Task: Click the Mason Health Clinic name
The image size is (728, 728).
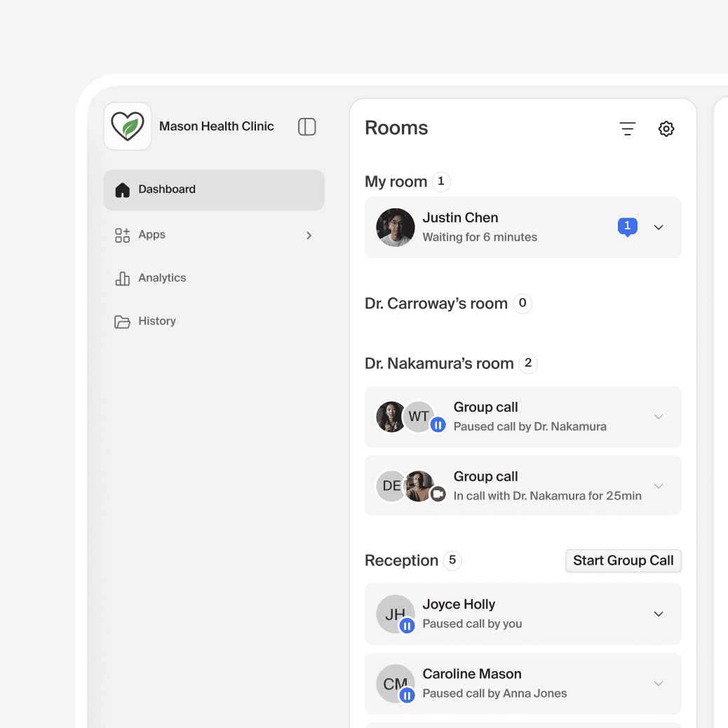Action: pyautogui.click(x=216, y=126)
